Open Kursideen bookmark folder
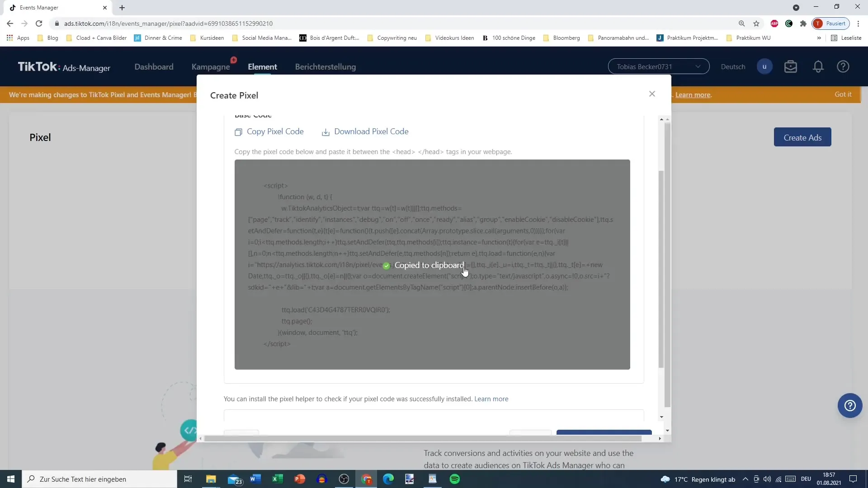Viewport: 868px width, 488px height. [207, 38]
